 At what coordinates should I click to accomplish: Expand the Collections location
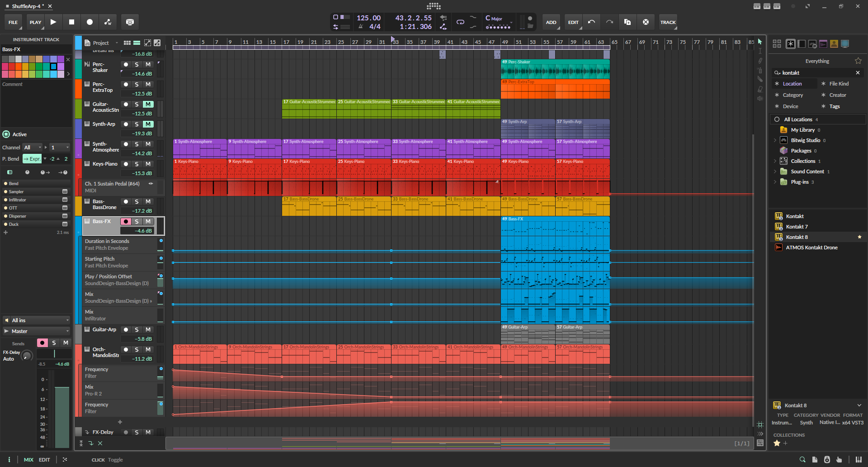tap(775, 161)
